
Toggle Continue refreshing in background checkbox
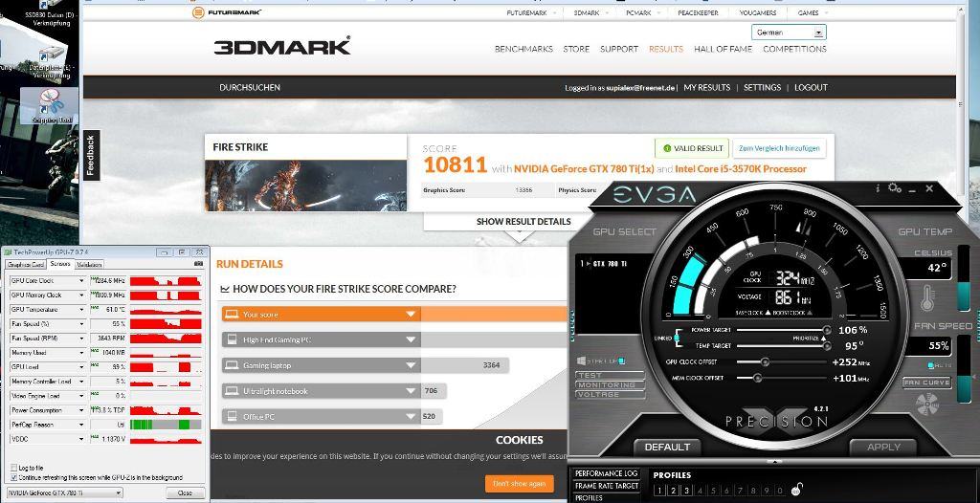13,477
